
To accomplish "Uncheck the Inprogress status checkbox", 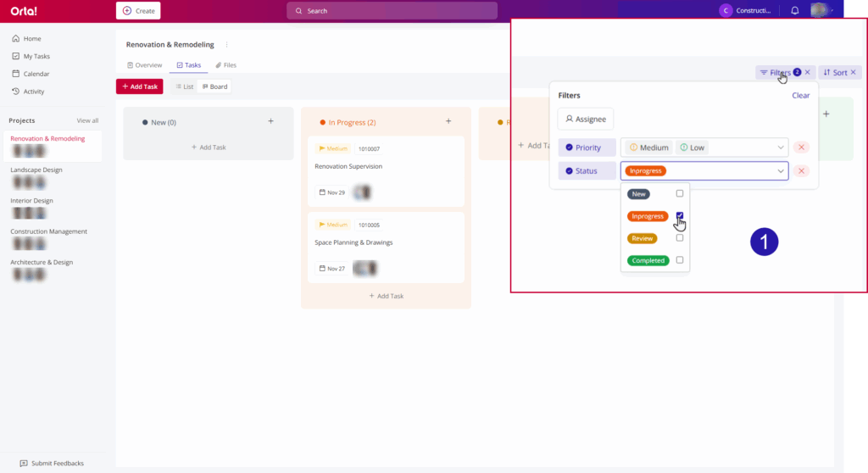I will pyautogui.click(x=680, y=215).
